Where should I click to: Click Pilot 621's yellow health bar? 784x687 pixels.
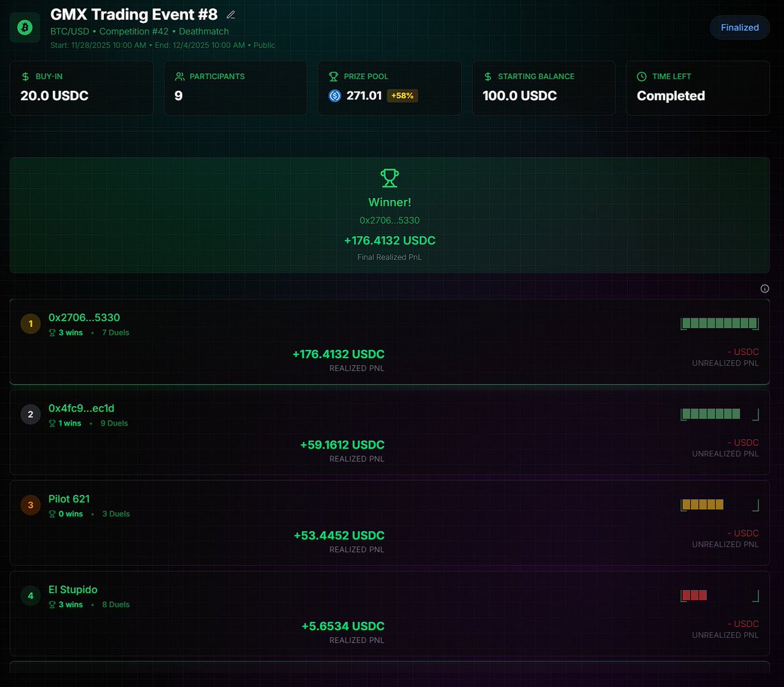(719, 505)
